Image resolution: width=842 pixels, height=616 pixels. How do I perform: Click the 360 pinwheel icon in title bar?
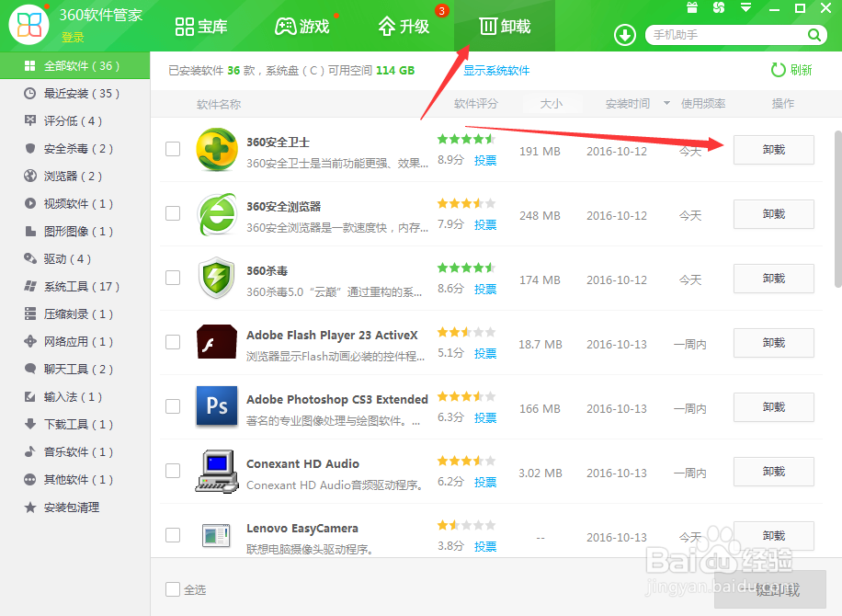click(718, 8)
